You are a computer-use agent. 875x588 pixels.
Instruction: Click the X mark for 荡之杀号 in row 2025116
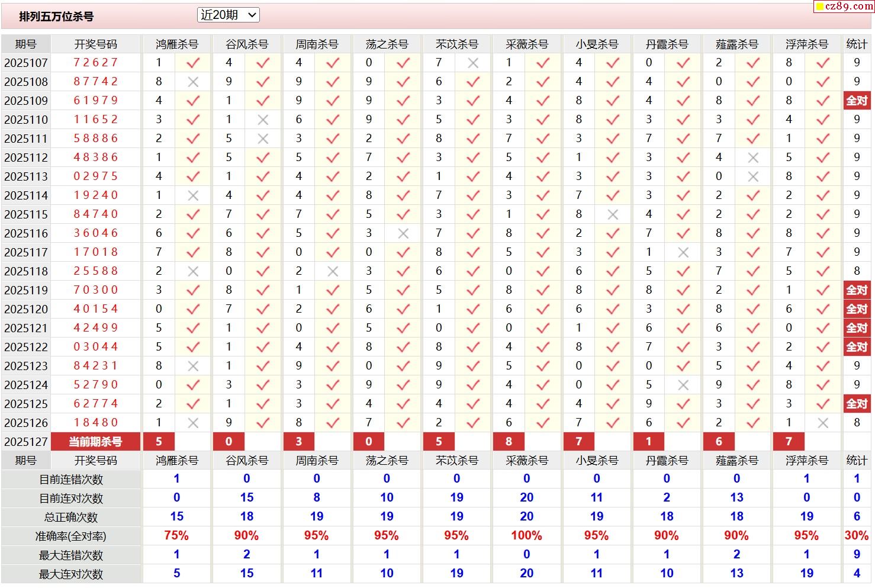click(403, 233)
